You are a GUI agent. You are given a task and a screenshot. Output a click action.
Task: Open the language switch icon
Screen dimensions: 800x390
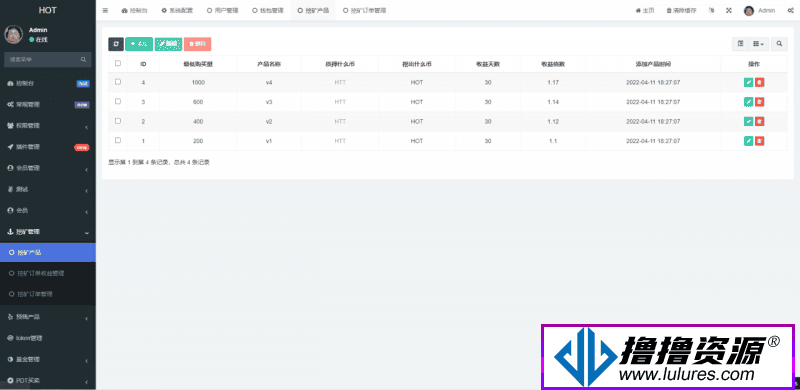tap(711, 10)
